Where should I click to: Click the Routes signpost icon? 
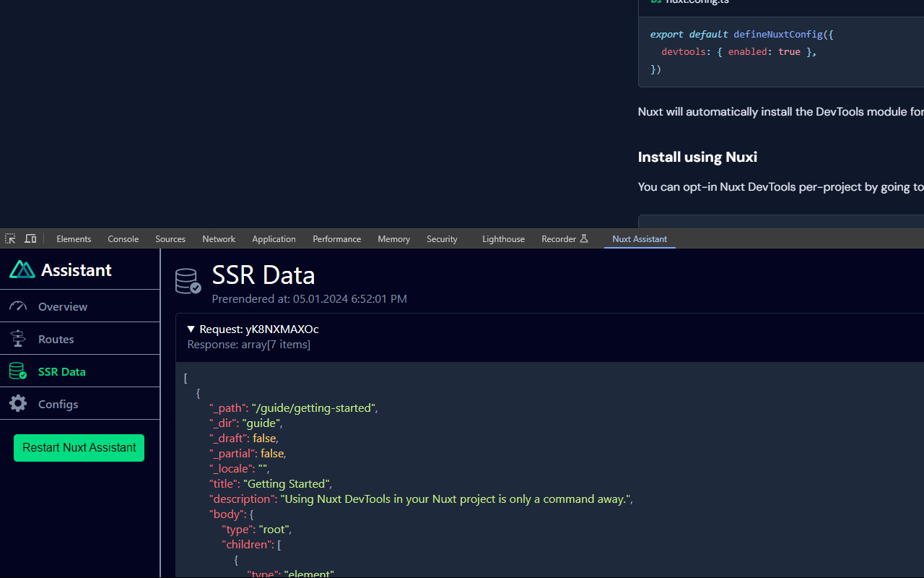(x=18, y=339)
